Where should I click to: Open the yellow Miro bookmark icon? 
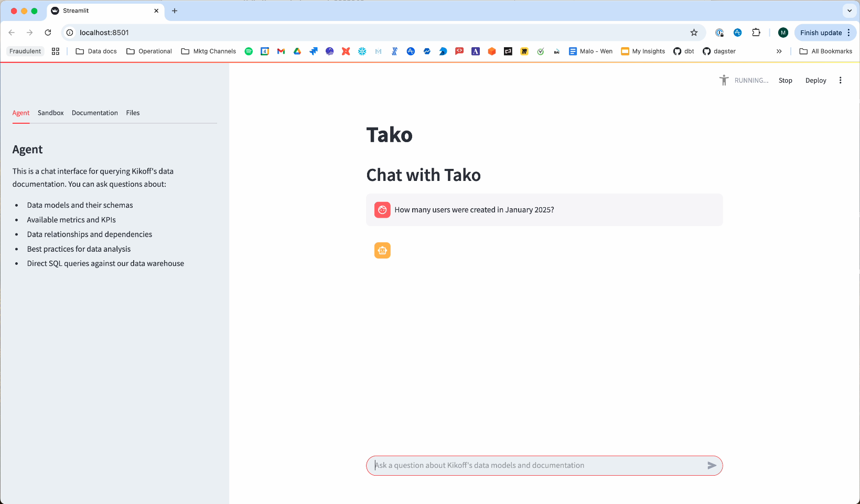[x=524, y=51]
